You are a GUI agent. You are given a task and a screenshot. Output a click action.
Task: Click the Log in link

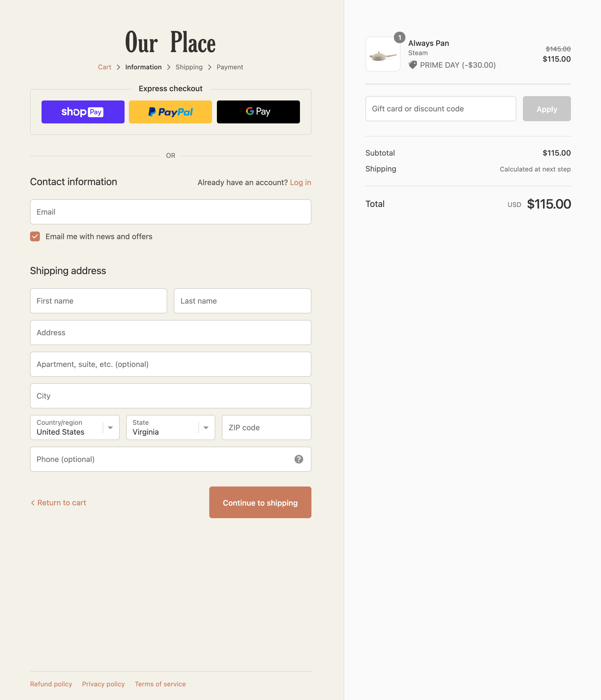tap(300, 182)
